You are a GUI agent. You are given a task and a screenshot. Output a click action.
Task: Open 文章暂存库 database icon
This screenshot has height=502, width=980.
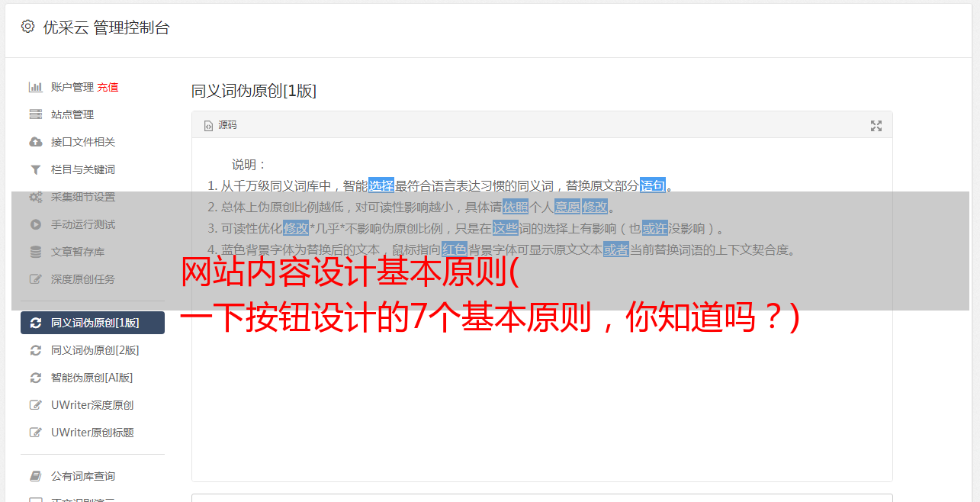(35, 252)
